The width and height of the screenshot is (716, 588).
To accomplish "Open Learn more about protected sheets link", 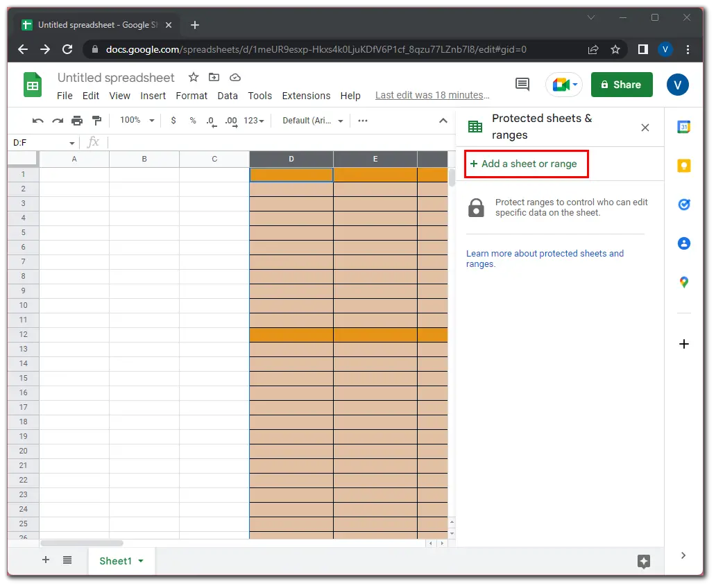I will (544, 259).
